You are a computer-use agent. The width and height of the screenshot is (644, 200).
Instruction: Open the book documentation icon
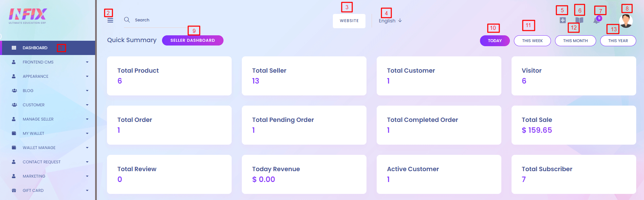coord(579,20)
